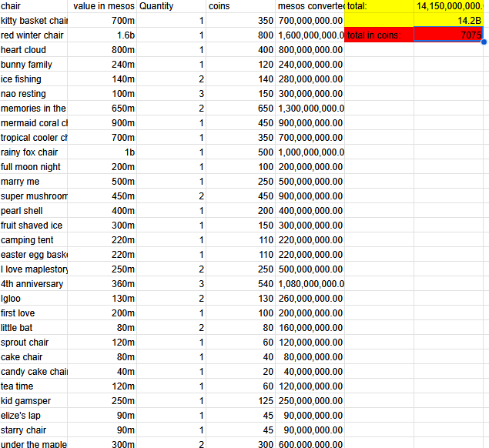
Task: Click the blue selection fill handle dot
Action: pos(484,42)
